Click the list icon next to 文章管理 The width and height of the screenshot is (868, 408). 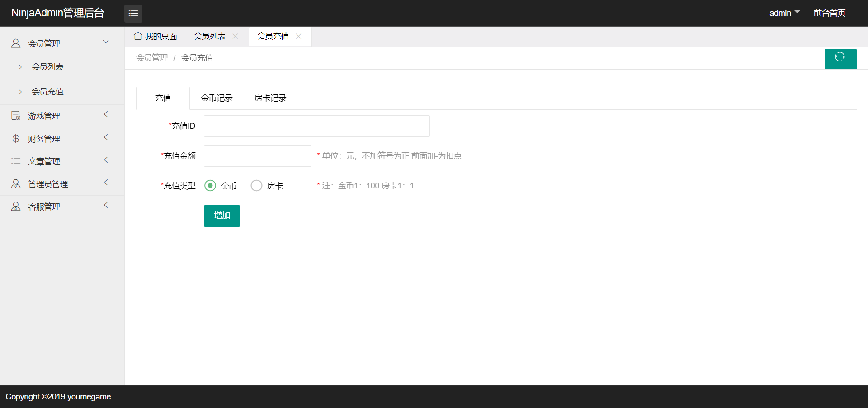tap(15, 161)
